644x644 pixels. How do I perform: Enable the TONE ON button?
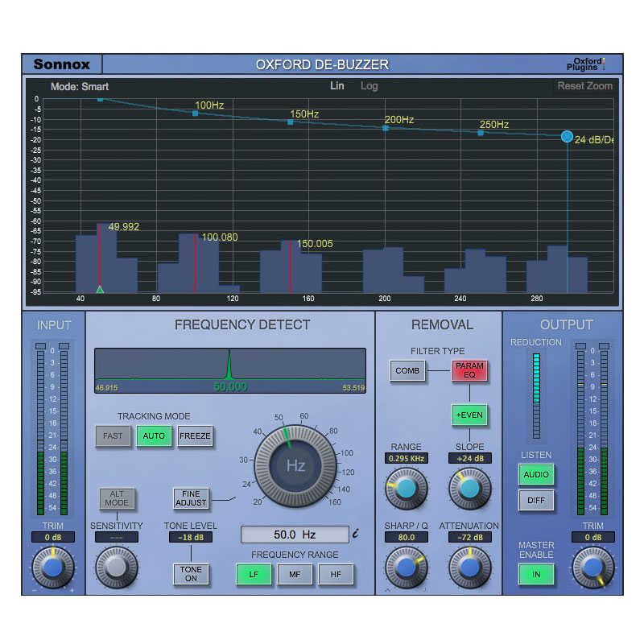(191, 574)
